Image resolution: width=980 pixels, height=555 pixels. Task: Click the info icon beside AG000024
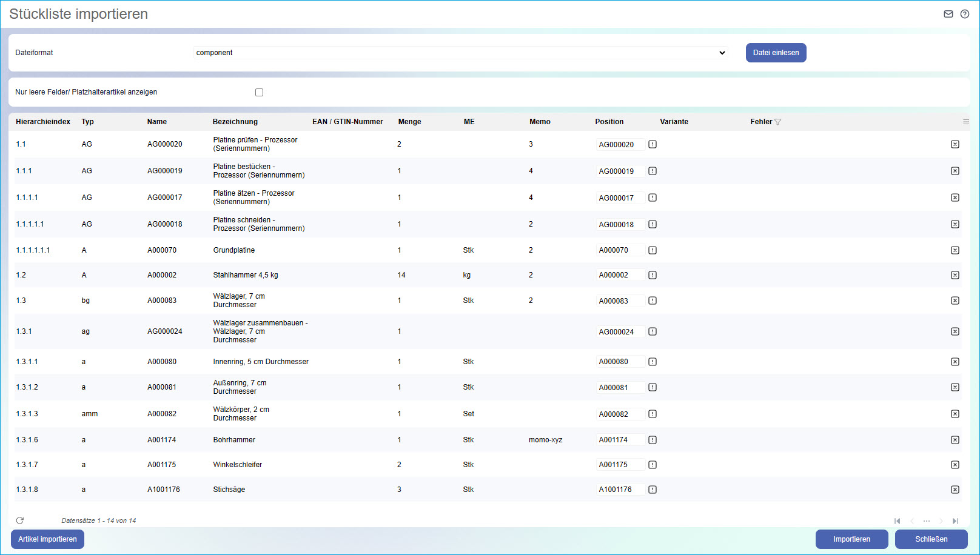(x=653, y=331)
